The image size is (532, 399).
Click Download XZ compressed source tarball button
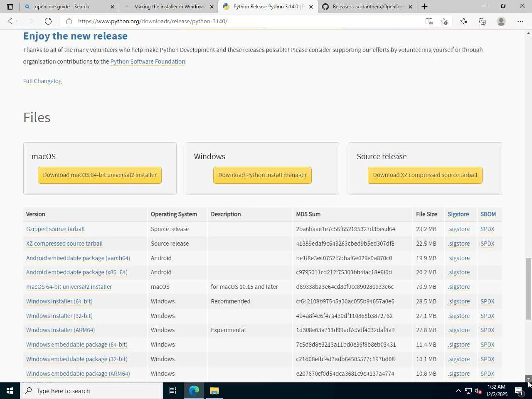pyautogui.click(x=425, y=175)
